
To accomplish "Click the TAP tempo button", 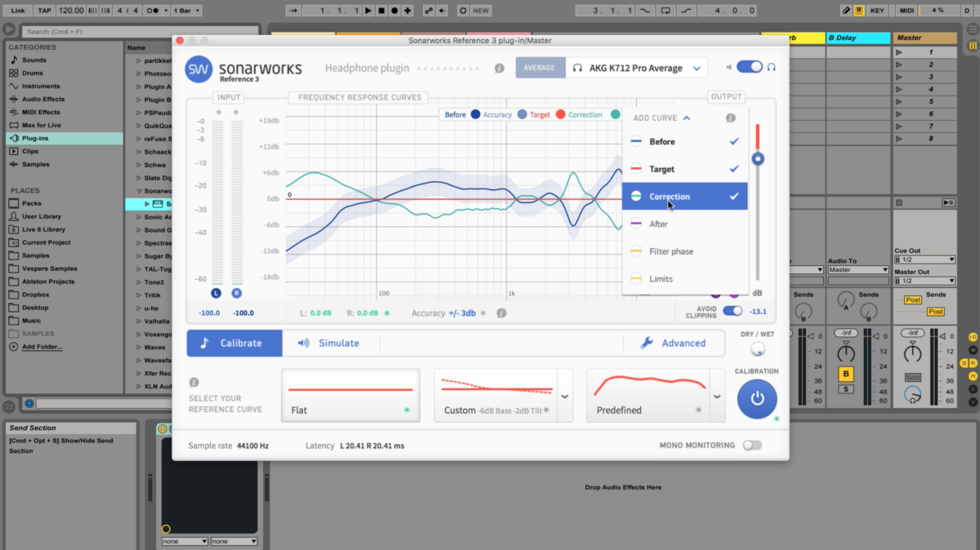I will pos(45,11).
